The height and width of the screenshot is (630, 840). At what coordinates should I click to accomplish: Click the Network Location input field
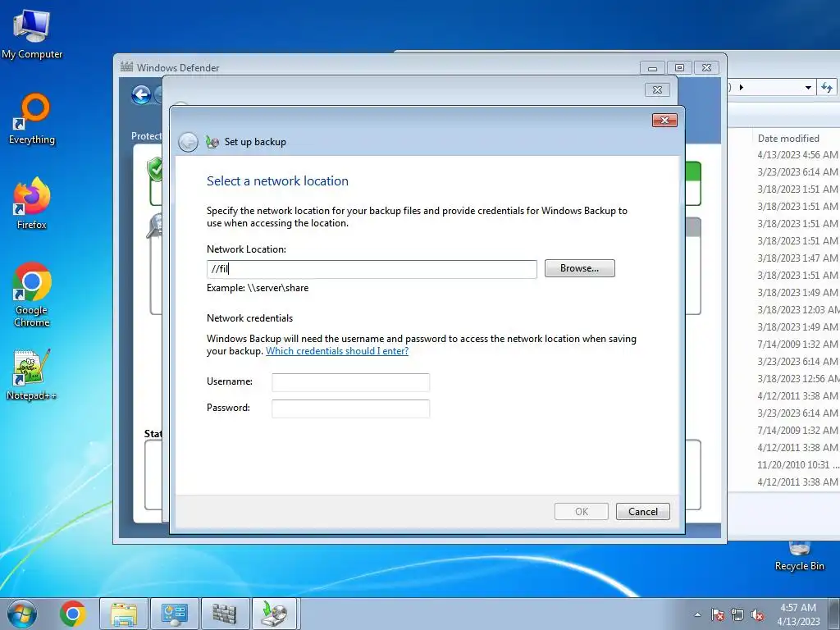[372, 269]
